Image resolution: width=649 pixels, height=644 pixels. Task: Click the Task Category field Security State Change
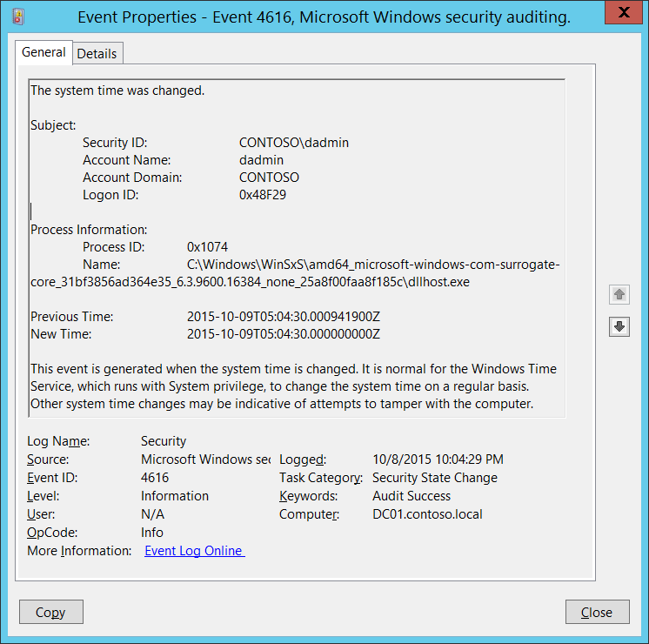[x=435, y=478]
